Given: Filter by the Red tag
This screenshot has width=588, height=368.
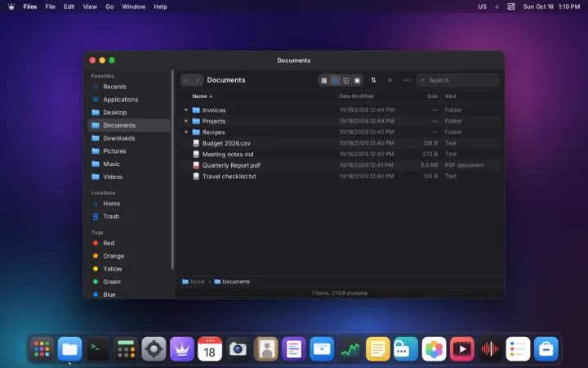Looking at the screenshot, I should [129, 244].
